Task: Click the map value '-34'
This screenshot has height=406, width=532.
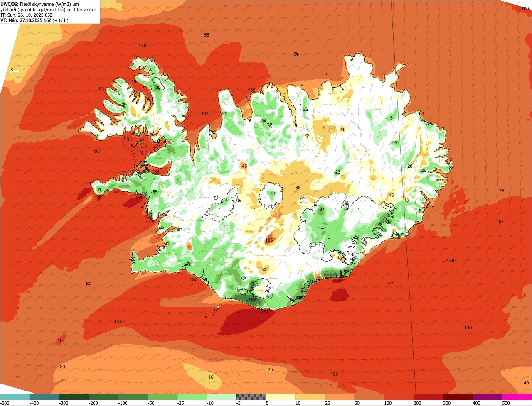Action: pyautogui.click(x=263, y=121)
